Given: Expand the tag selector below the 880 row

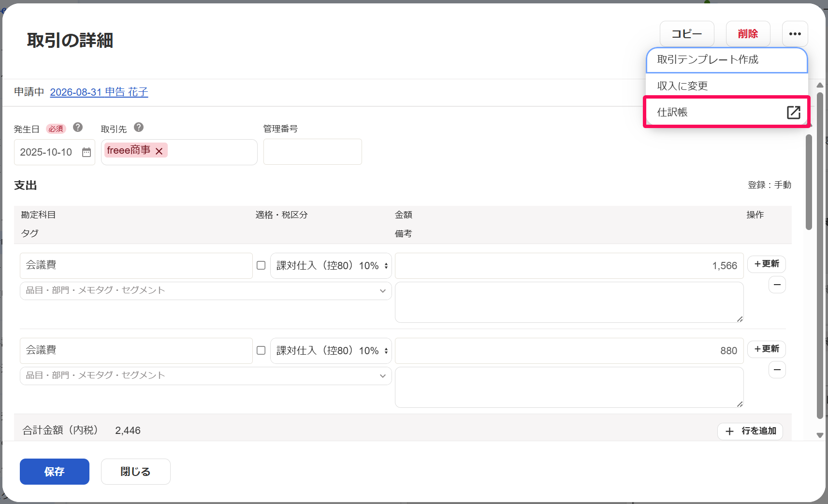Looking at the screenshot, I should tap(206, 376).
